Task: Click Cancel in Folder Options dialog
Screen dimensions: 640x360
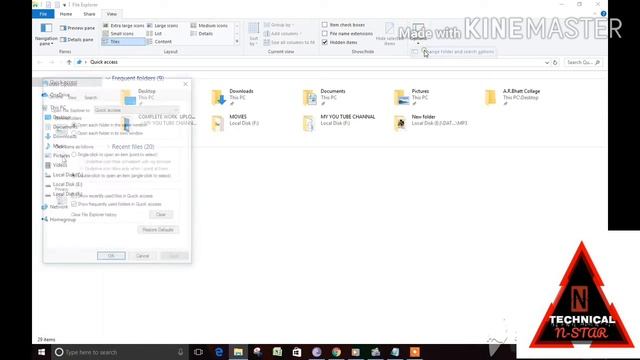Action: click(x=142, y=256)
